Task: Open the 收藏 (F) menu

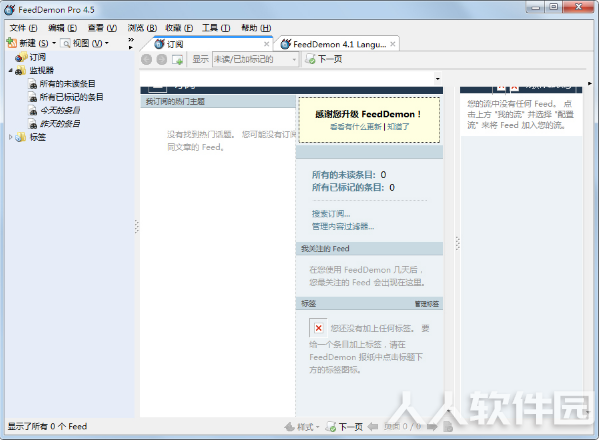Action: click(179, 28)
